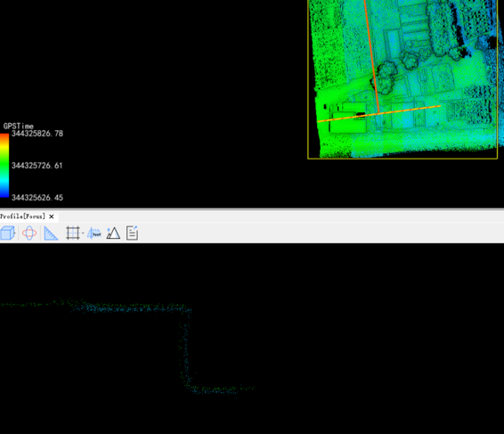Viewport: 504px width, 434px height.
Task: Switch to the Profile[Focus] tab
Action: pyautogui.click(x=22, y=217)
